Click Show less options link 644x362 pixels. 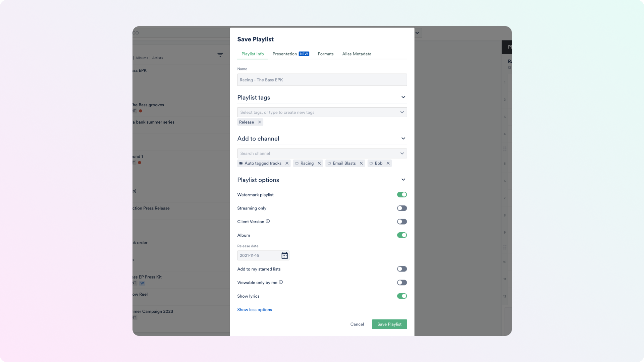click(254, 310)
